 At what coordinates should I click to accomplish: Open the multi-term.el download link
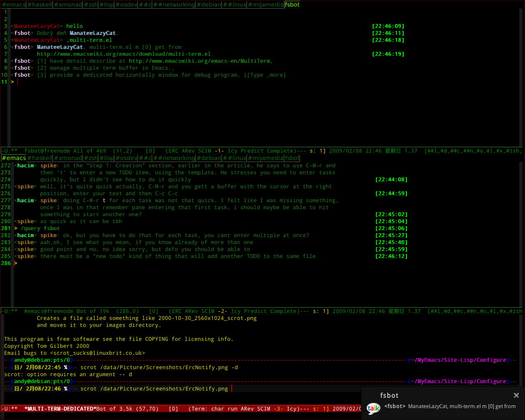click(123, 54)
